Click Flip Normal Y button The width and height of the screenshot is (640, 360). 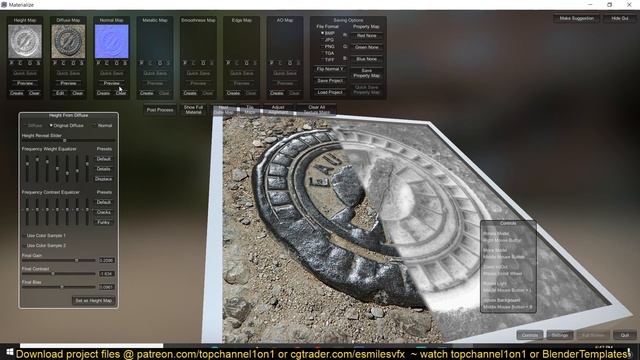click(x=330, y=69)
